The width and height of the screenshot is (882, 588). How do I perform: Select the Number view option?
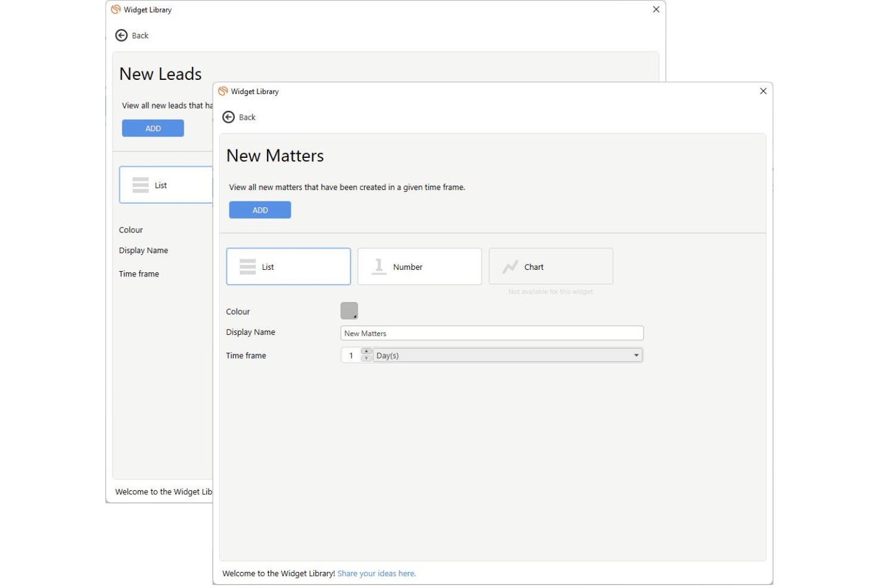[x=420, y=267]
